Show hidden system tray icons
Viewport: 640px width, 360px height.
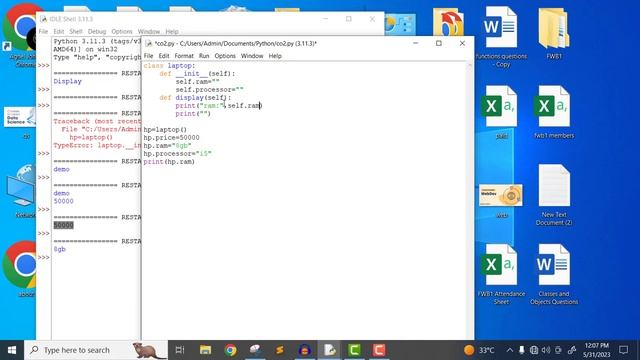click(509, 350)
